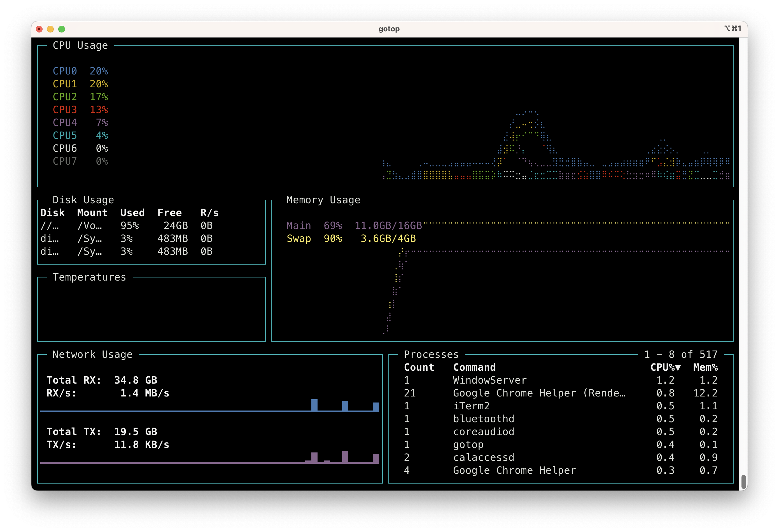Viewport: 779px width, 532px height.
Task: Select the iTerm2 process row
Action: (x=471, y=406)
